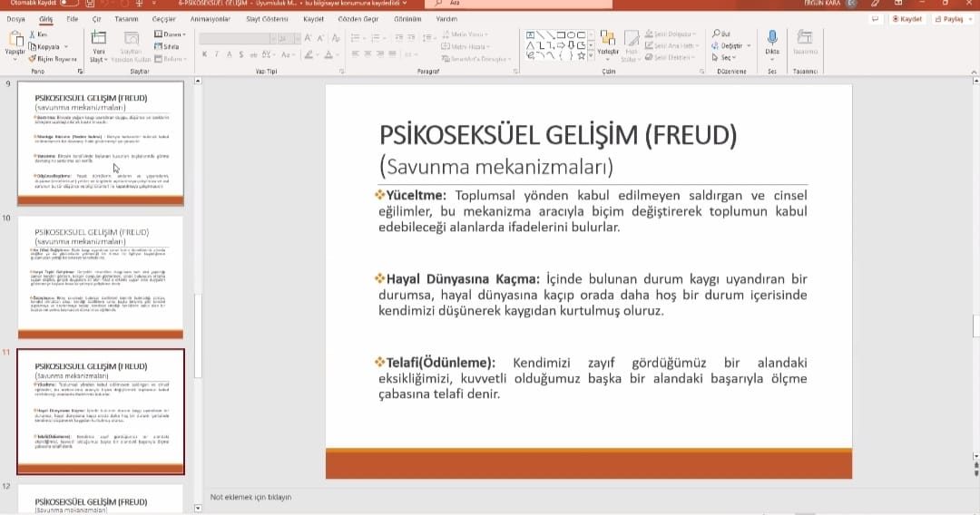Align text to the left
The image size is (980, 515).
pos(355,55)
